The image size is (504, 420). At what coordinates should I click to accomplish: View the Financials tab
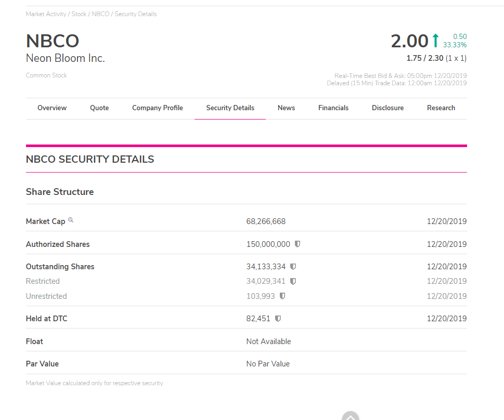[x=333, y=108]
